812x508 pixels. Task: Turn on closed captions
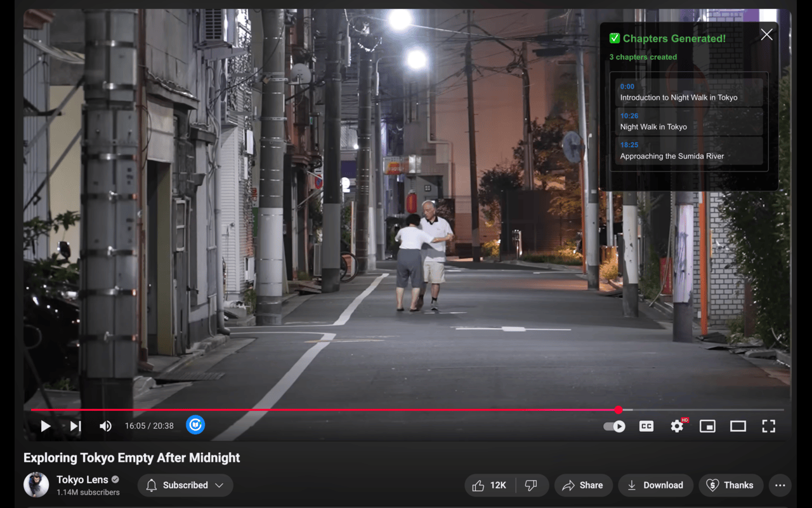click(x=646, y=426)
